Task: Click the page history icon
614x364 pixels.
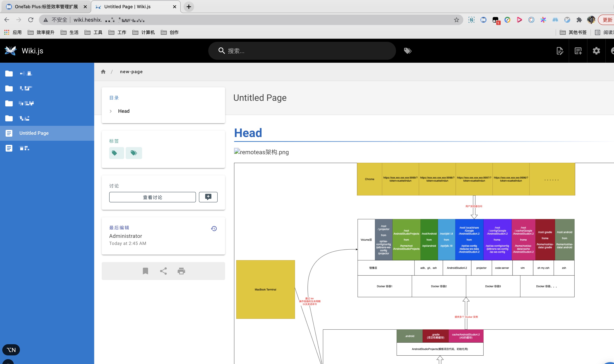Action: click(x=214, y=229)
